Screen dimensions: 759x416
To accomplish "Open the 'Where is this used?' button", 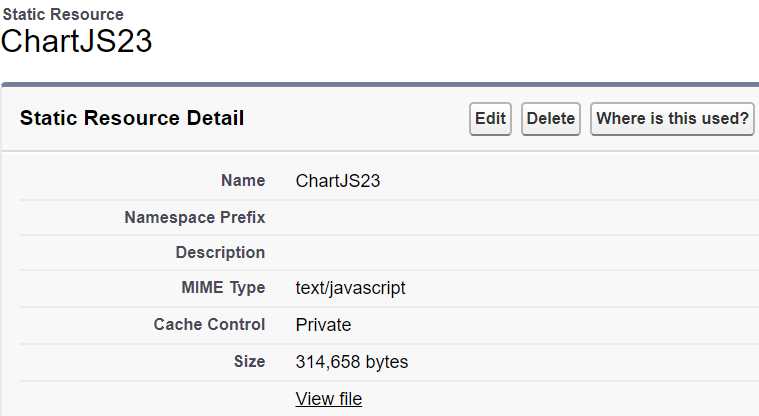I will (x=672, y=119).
